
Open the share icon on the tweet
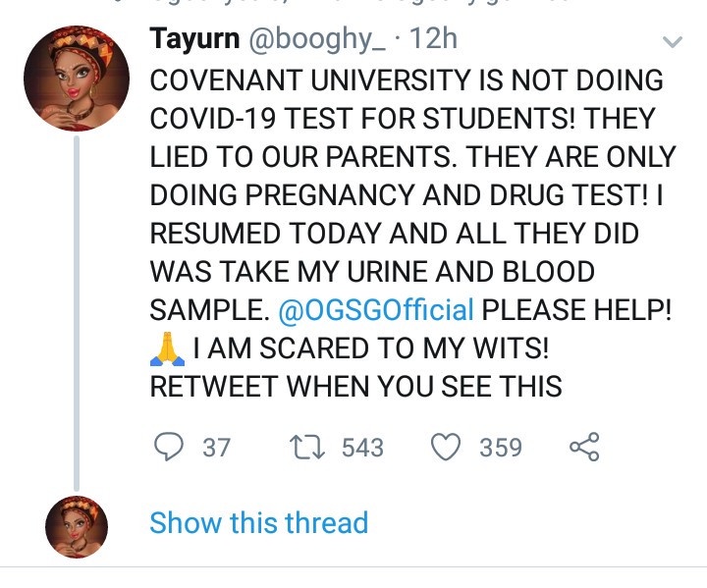[x=584, y=448]
